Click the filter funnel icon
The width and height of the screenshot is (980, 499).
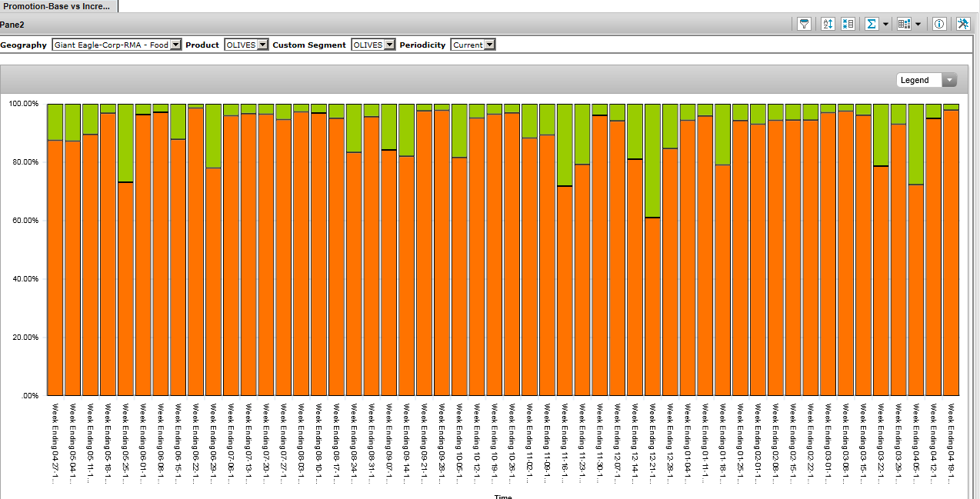pyautogui.click(x=804, y=24)
